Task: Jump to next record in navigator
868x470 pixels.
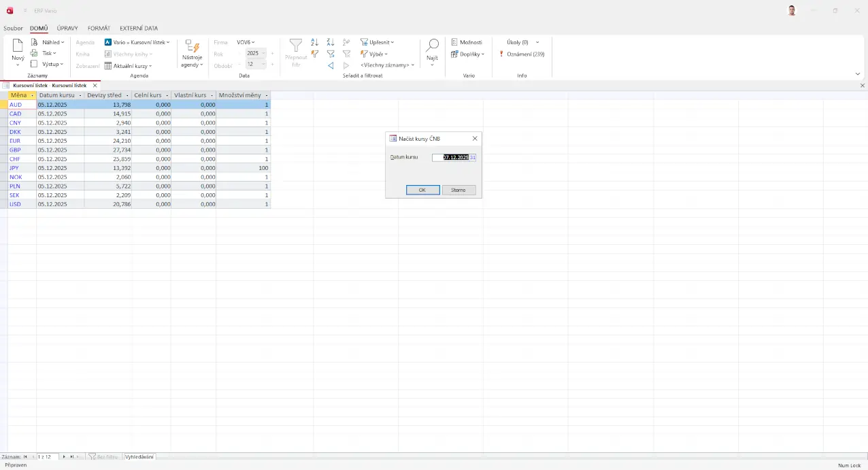Action: pos(64,457)
